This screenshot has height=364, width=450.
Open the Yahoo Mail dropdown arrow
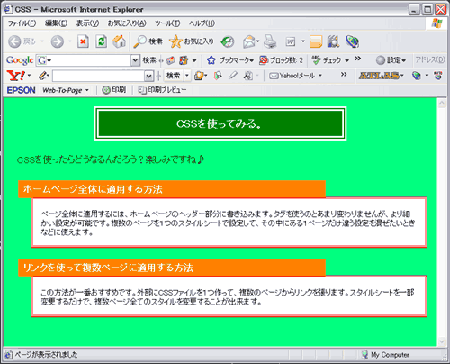(320, 76)
